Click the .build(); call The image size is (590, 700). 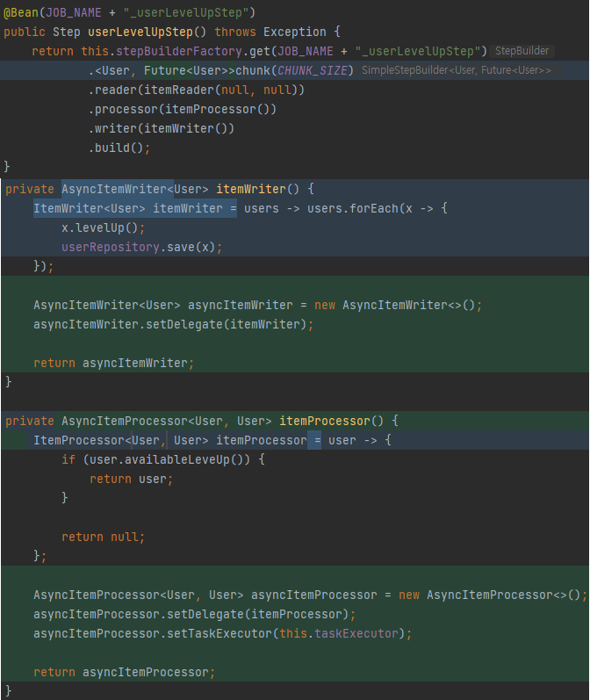point(119,148)
